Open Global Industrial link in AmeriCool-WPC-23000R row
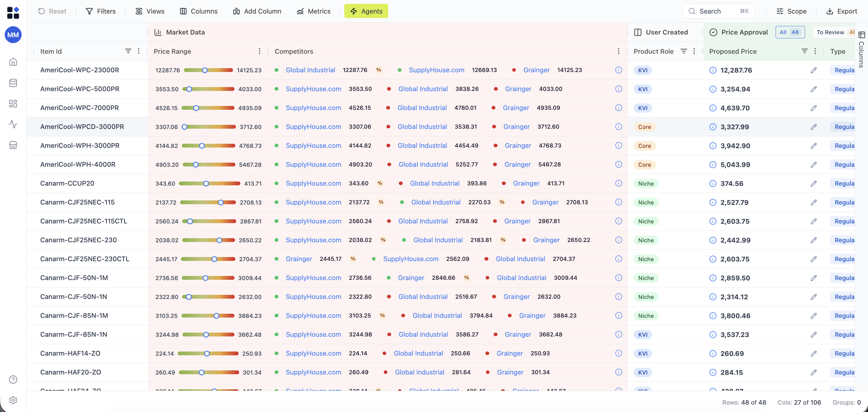Screen dimensions: 868x412 tap(310, 70)
